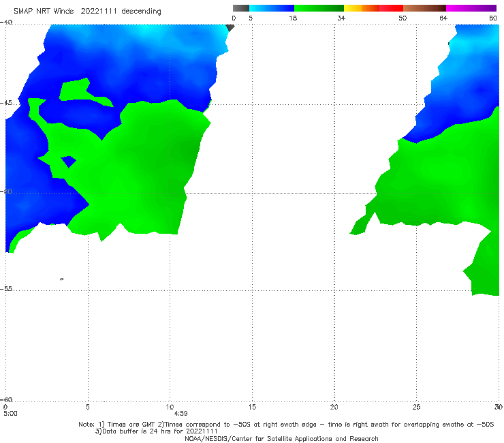Click latitude axis label "-40"
Screen dimensions: 504x443
(x=6, y=22)
